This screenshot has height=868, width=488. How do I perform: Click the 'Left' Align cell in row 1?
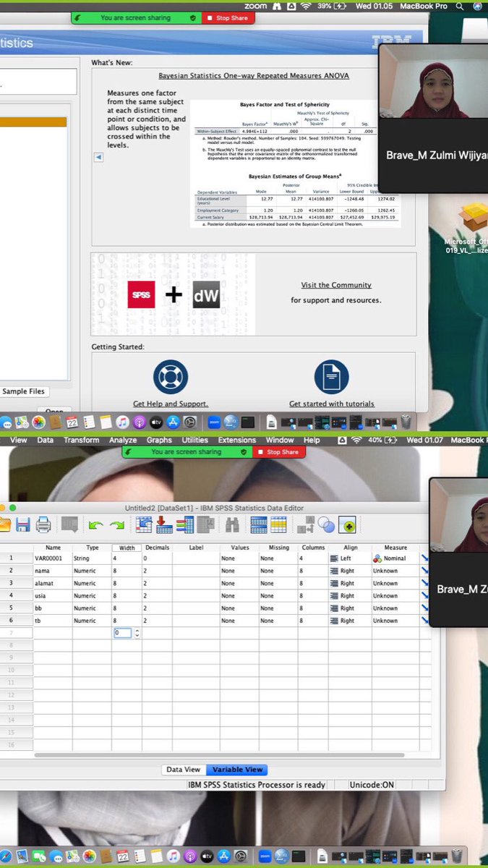(350, 558)
